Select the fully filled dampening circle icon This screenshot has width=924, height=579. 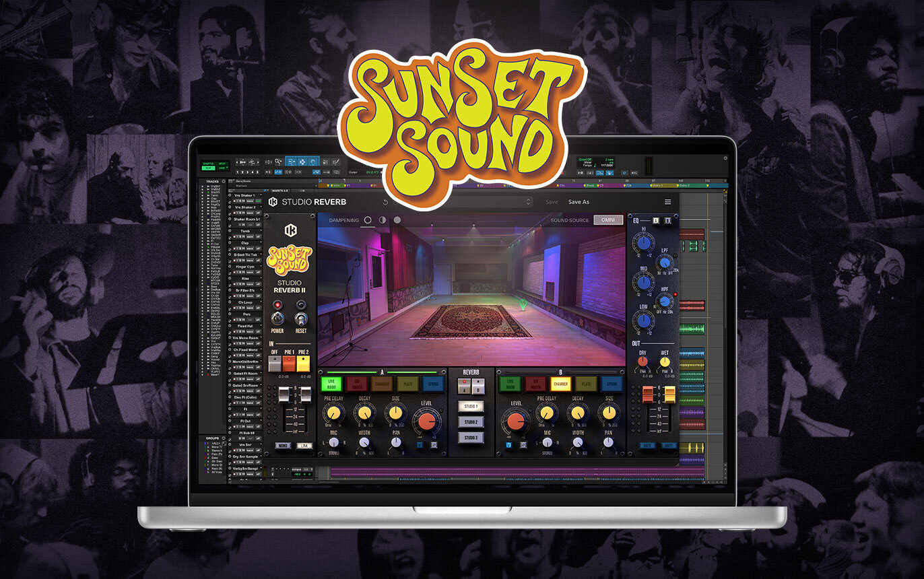[x=397, y=220]
